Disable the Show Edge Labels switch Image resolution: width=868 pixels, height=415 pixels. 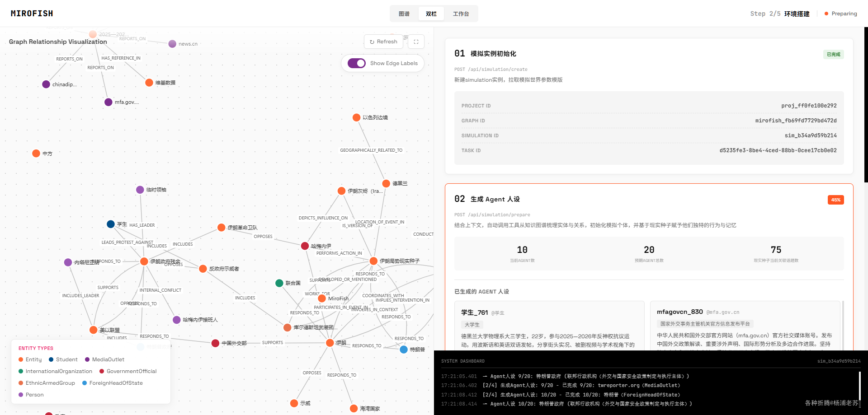pyautogui.click(x=357, y=63)
